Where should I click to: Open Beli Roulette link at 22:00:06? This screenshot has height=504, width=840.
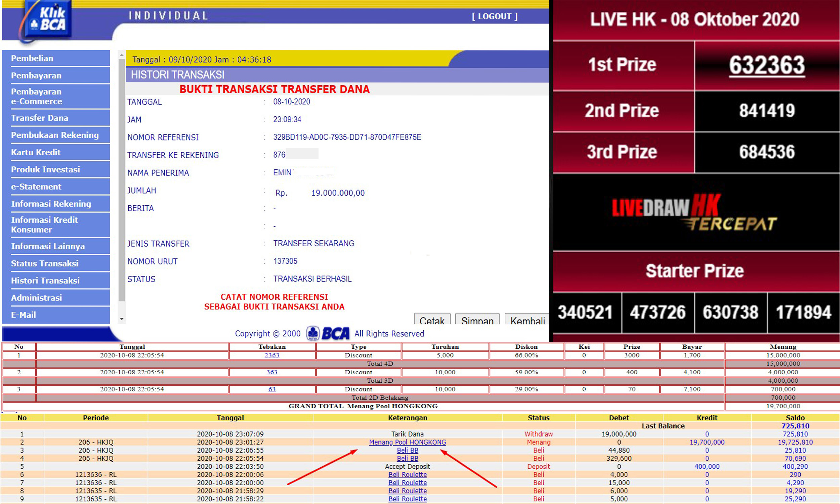(408, 475)
